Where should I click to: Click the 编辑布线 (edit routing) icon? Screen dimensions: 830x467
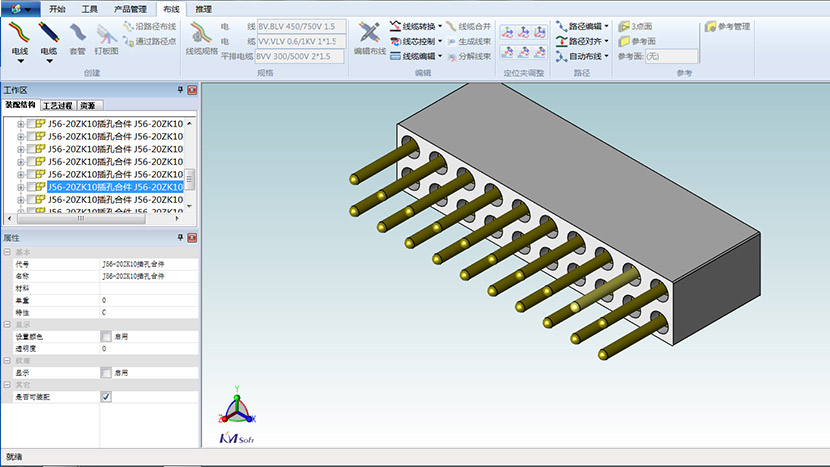369,38
